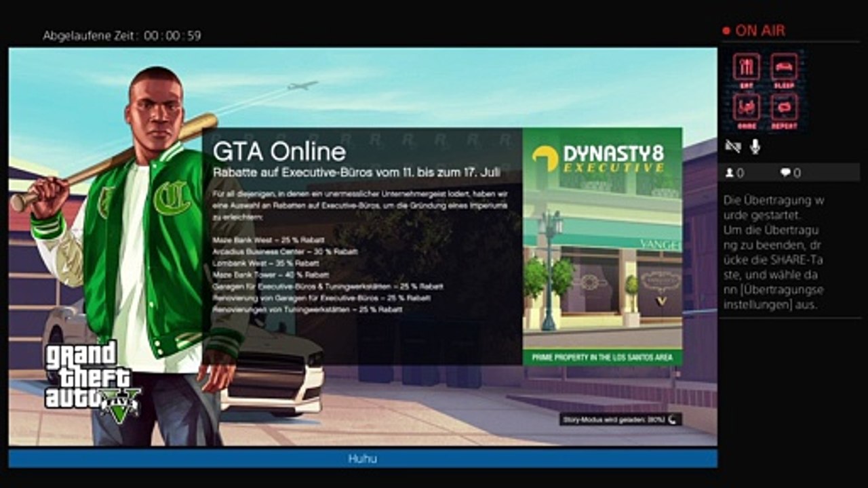Viewport: 868px width, 488px height.
Task: Click "Maze Bank Tower – 40 % Rabatt"
Action: pos(271,274)
